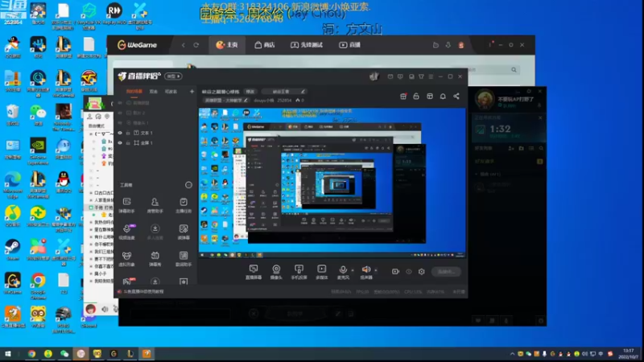The width and height of the screenshot is (644, 362).
Task: Open the 房管助手 tool icon
Action: [x=155, y=205]
